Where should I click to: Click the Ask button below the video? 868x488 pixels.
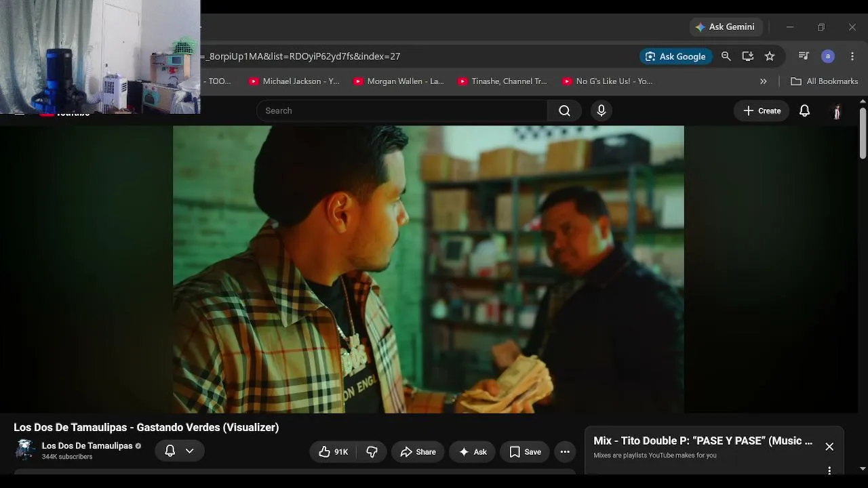pos(473,452)
